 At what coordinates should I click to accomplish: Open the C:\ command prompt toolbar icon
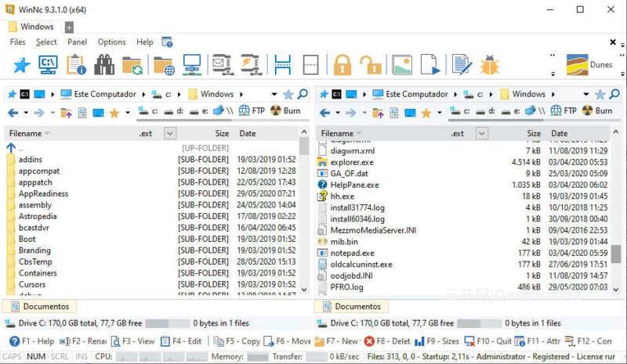coord(48,65)
